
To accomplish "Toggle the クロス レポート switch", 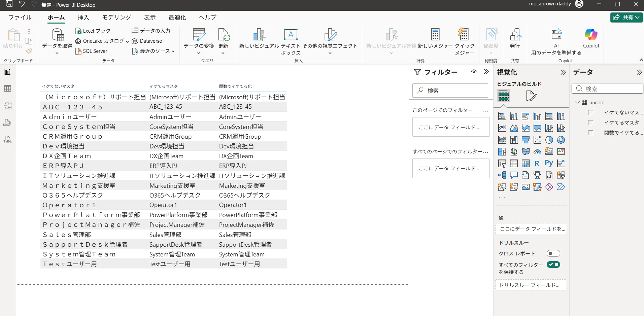I will pos(553,253).
